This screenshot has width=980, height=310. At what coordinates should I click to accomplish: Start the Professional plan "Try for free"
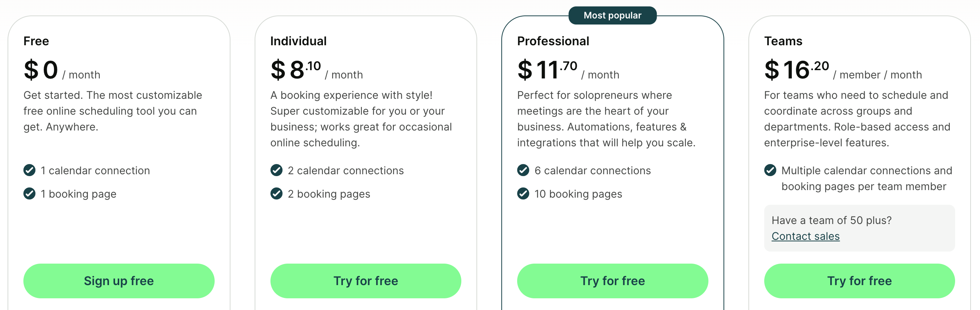[613, 281]
